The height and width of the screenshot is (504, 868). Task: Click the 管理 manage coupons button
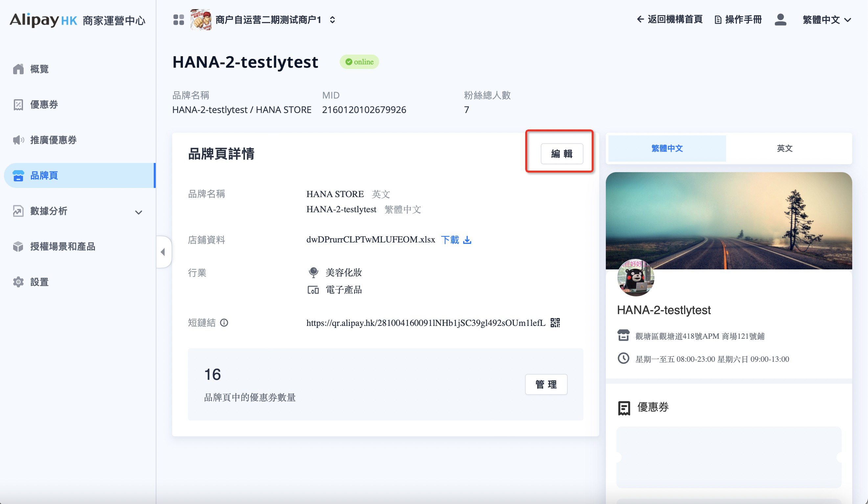[x=546, y=384]
